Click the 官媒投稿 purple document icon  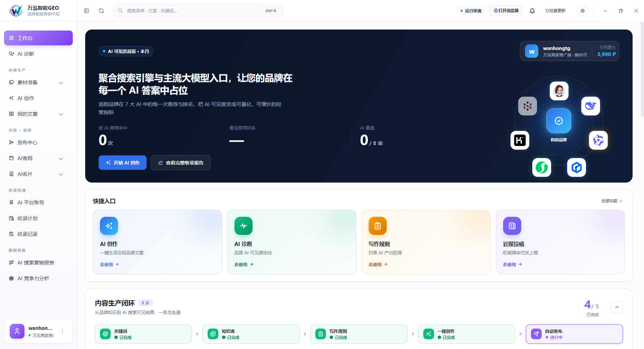point(512,226)
